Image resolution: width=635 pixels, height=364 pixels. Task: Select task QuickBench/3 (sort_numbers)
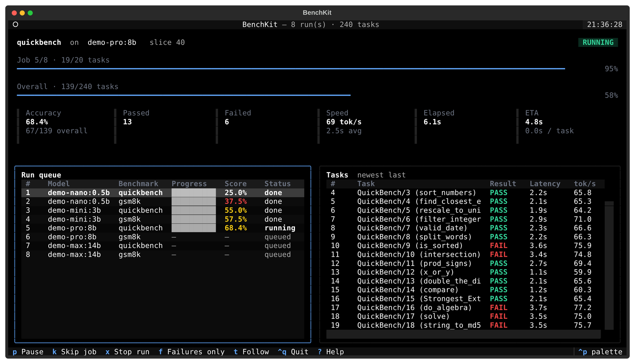point(465,193)
